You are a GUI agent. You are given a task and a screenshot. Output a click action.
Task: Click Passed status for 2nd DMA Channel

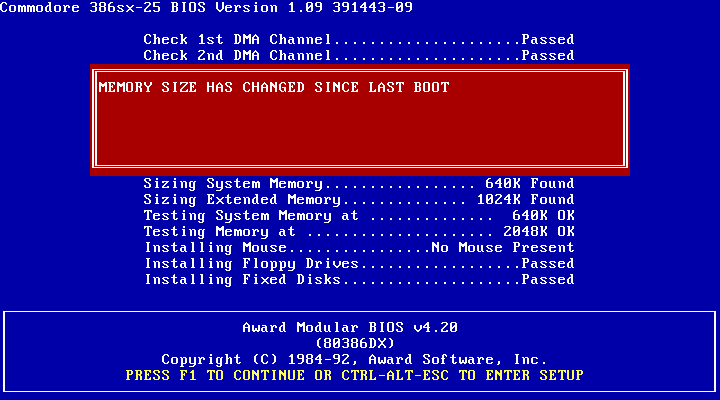pyautogui.click(x=547, y=56)
